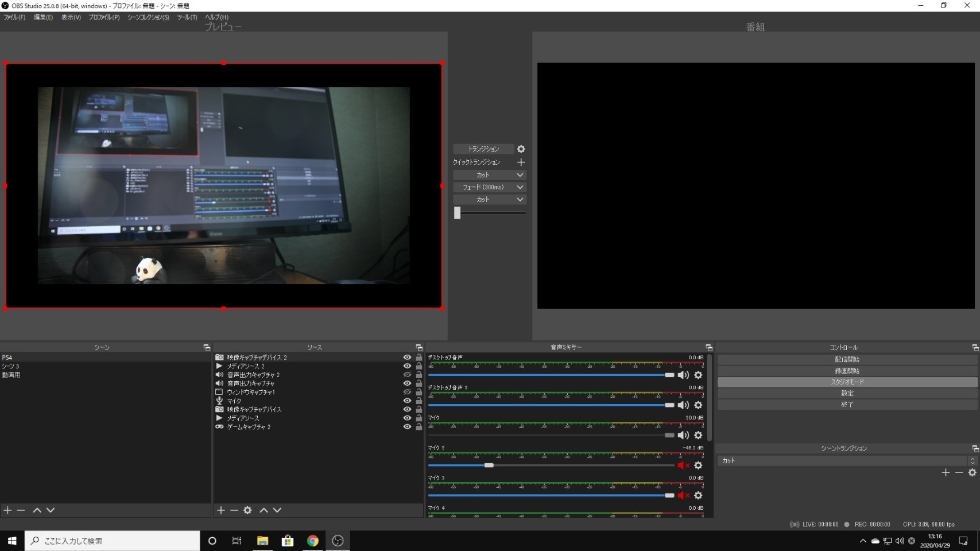This screenshot has width=980, height=551.
Task: Open the ファイル(F) menu
Action: 14,17
